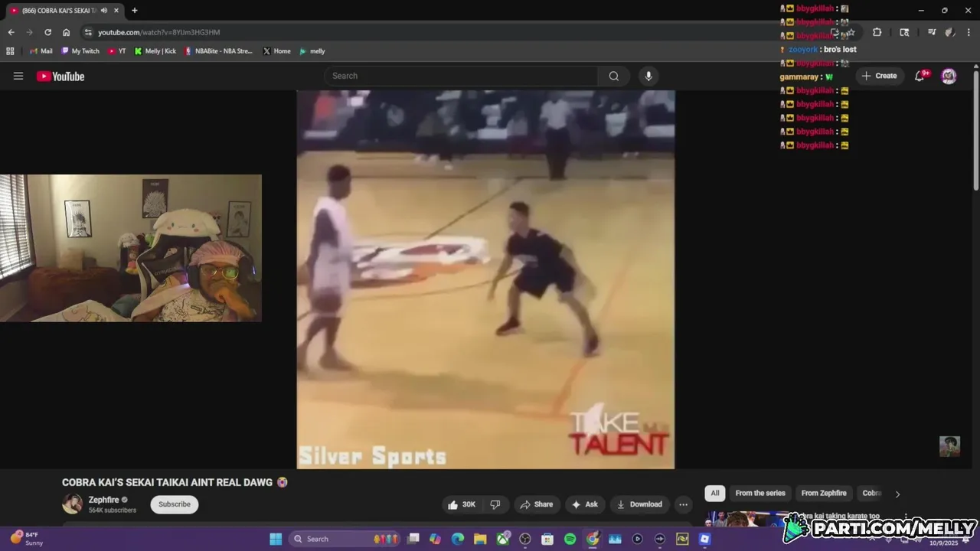Bookmark this page with star icon
The image size is (980, 551).
851,32
